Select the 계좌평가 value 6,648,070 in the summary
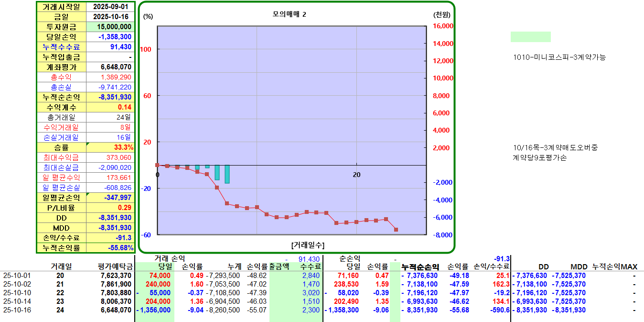 tap(110, 67)
